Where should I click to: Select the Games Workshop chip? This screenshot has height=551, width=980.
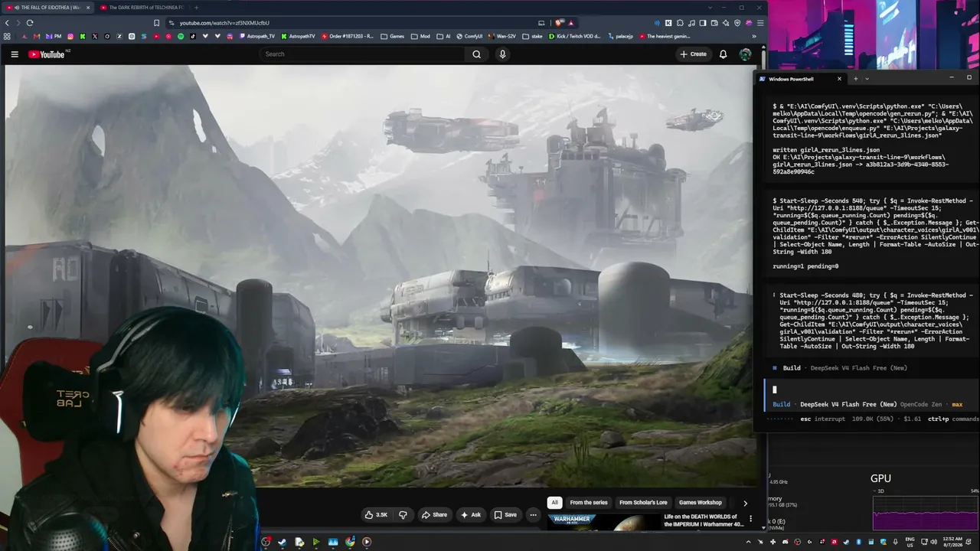point(701,503)
